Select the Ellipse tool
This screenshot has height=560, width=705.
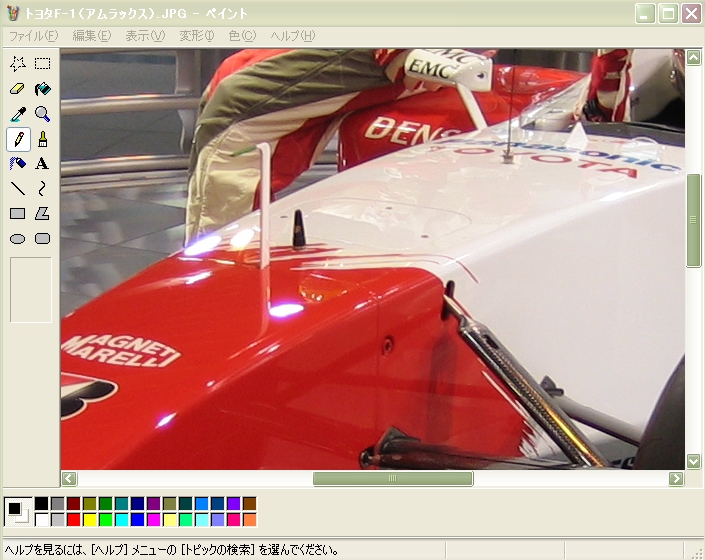click(17, 238)
